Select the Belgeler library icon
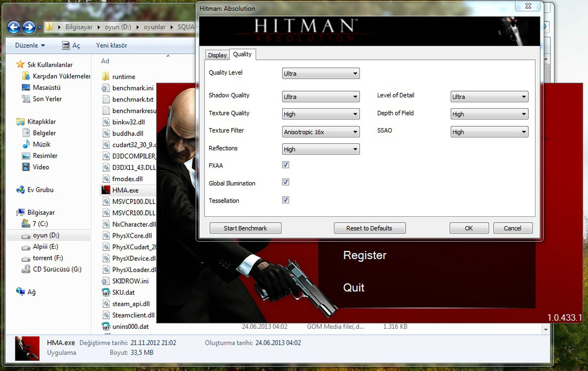This screenshot has width=588, height=371. pyautogui.click(x=26, y=133)
